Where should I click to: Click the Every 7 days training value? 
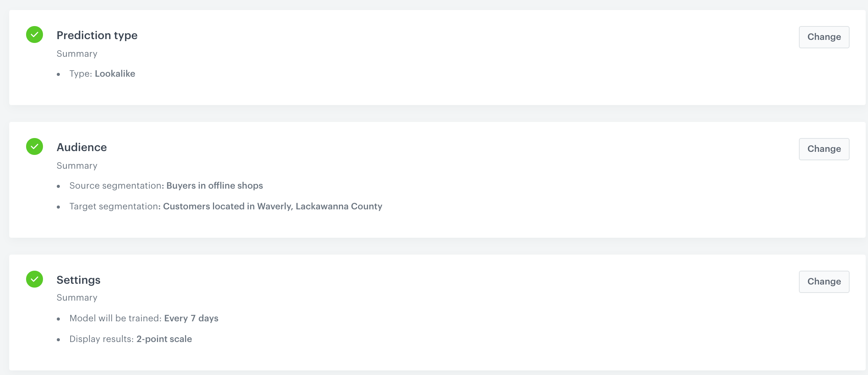click(x=191, y=318)
